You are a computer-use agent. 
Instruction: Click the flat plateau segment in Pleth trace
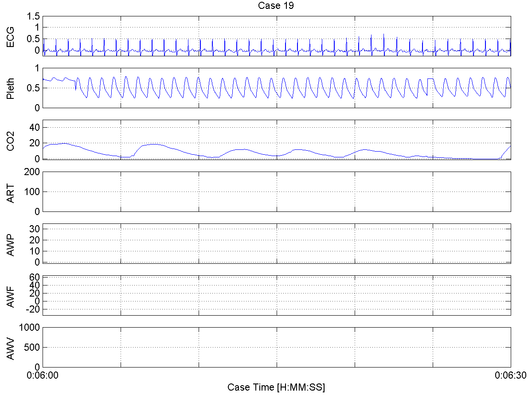pos(430,78)
